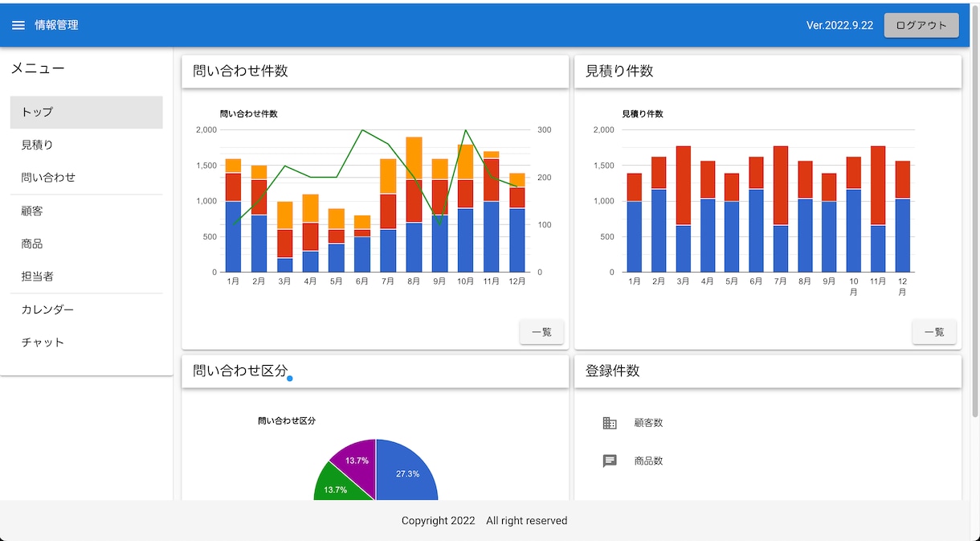Viewport: 980px width, 541px height.
Task: Open カレンダー in the side menu
Action: tap(87, 310)
